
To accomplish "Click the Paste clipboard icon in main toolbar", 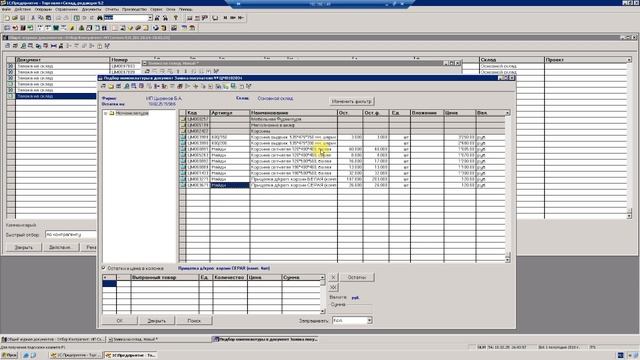I will point(49,18).
